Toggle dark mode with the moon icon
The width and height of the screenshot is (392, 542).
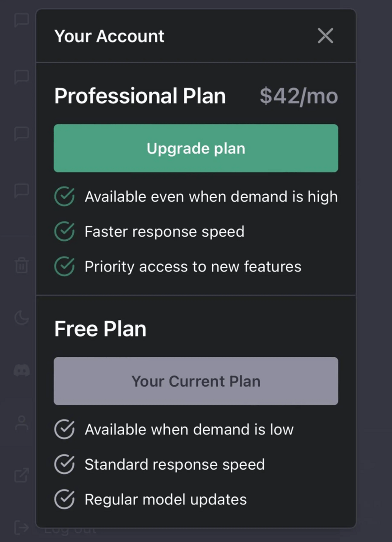tap(22, 318)
